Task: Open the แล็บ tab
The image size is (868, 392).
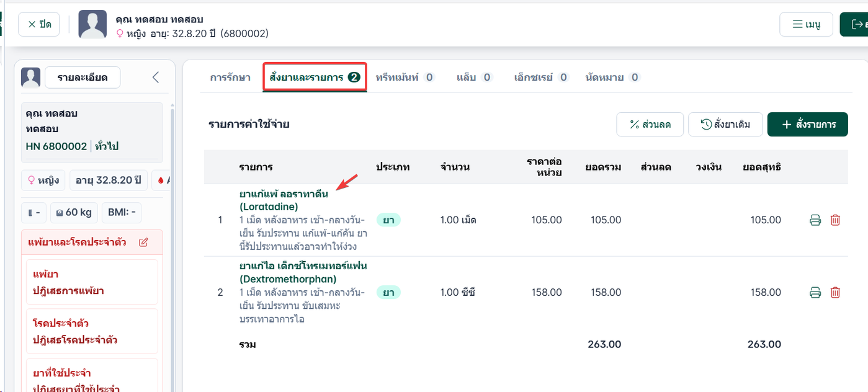Action: click(475, 78)
